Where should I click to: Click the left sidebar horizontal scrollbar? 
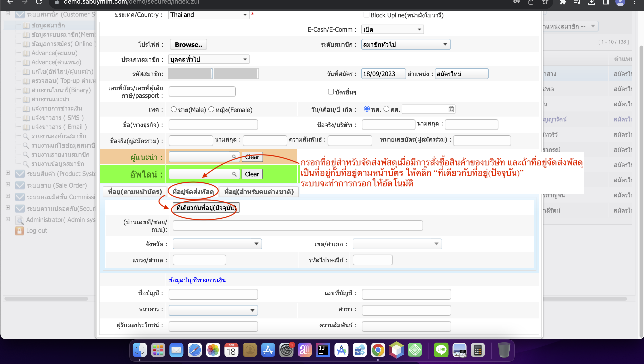46,299
